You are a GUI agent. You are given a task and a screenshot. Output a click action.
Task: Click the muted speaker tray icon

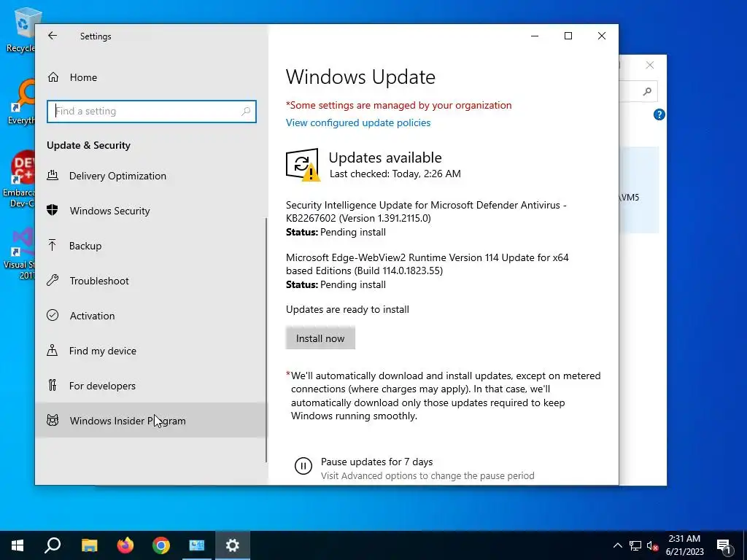[x=652, y=545]
